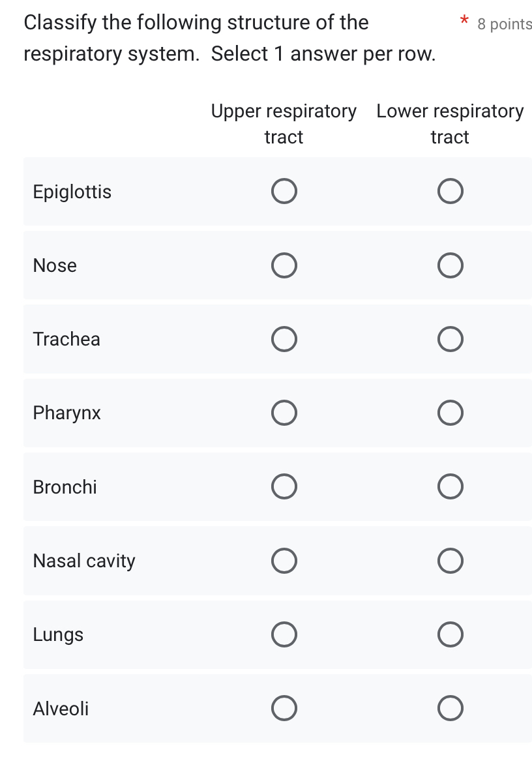Mark Nose as Upper respiratory tract

[284, 265]
